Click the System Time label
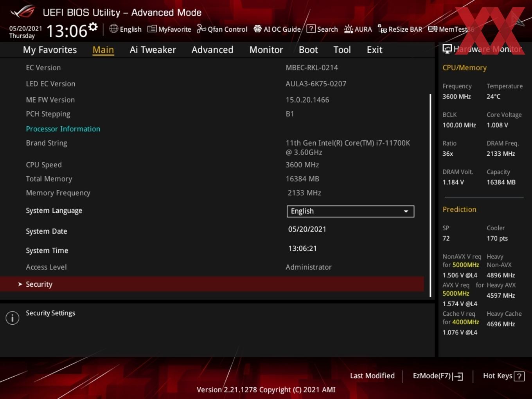The image size is (532, 399). point(47,250)
